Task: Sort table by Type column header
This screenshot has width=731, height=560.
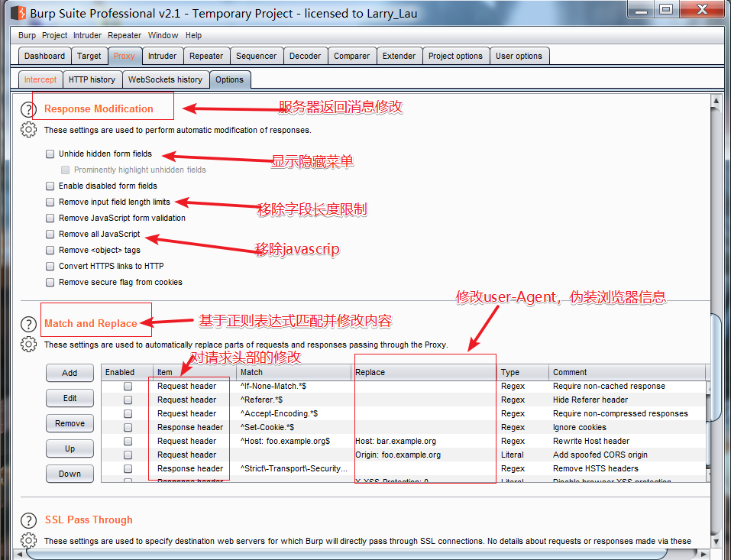Action: [522, 372]
